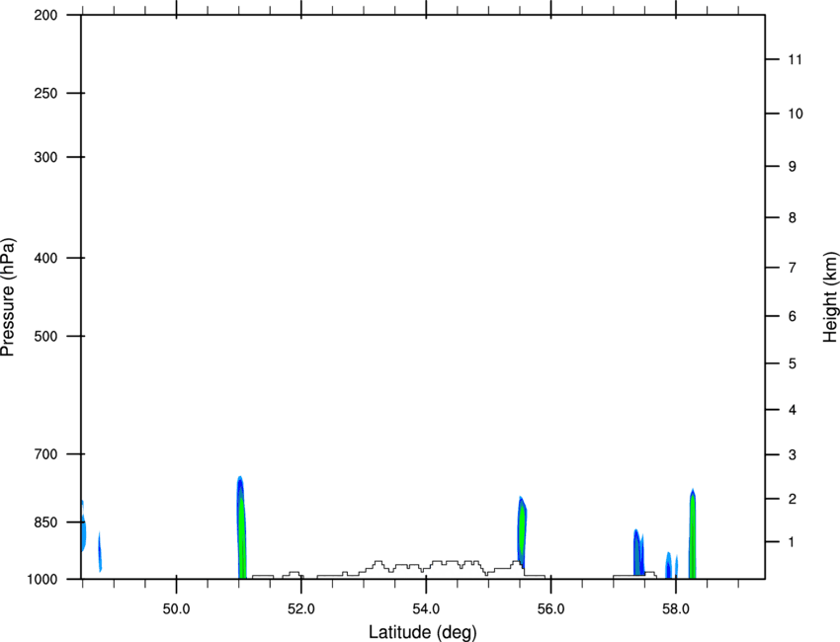
Task: Pick the 2 km height label
Action: pyautogui.click(x=793, y=499)
